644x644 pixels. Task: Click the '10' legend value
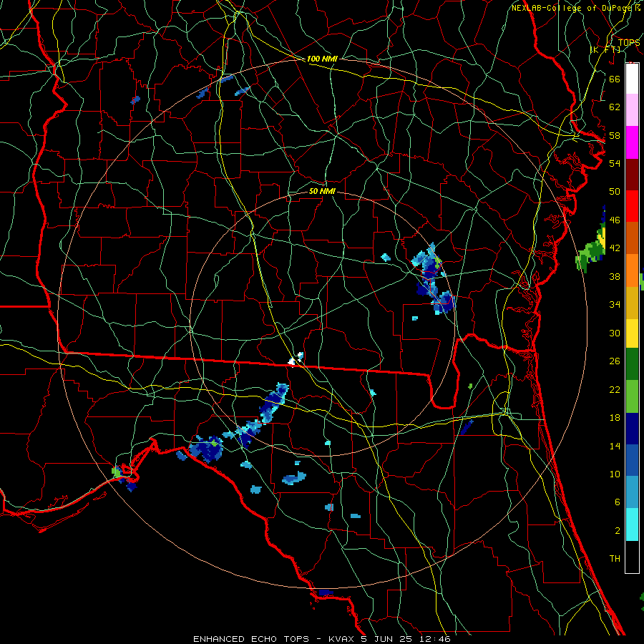pyautogui.click(x=615, y=474)
